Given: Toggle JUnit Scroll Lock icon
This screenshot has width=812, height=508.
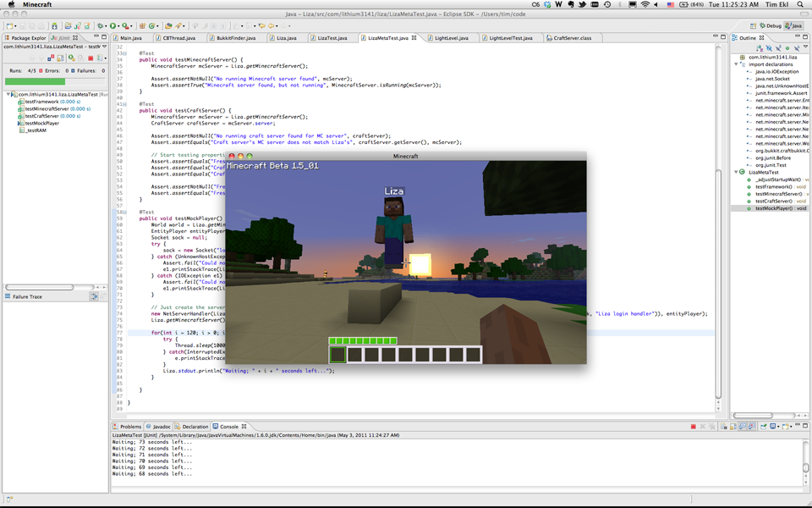Looking at the screenshot, I should click(60, 58).
